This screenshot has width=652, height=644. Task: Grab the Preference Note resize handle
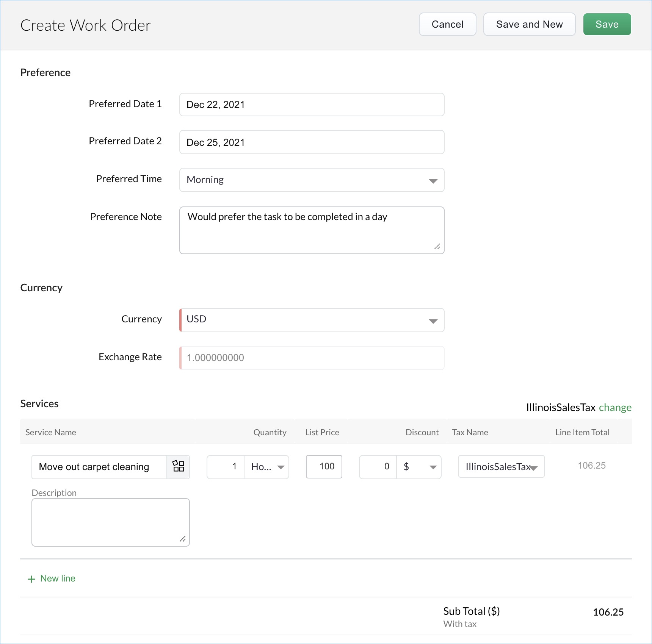coord(437,247)
